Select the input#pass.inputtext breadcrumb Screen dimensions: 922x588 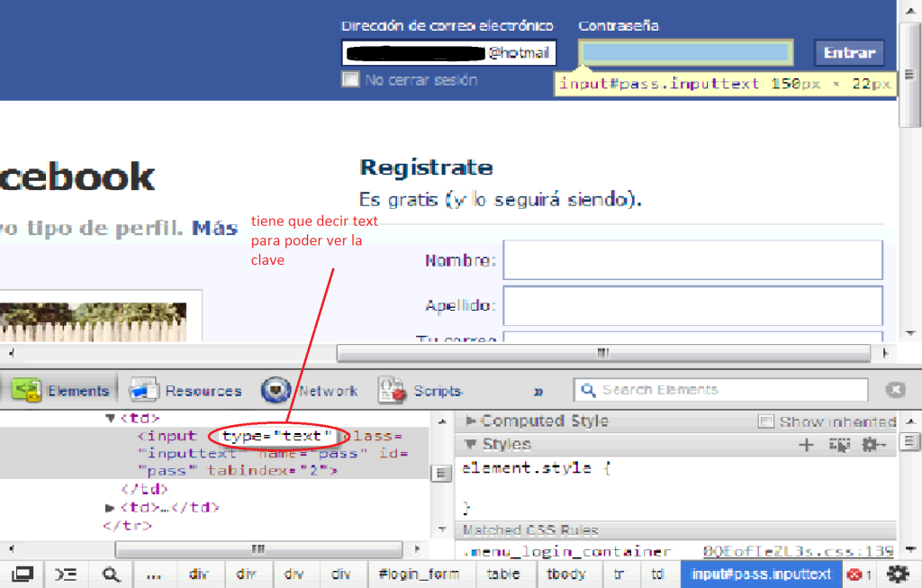tap(761, 574)
